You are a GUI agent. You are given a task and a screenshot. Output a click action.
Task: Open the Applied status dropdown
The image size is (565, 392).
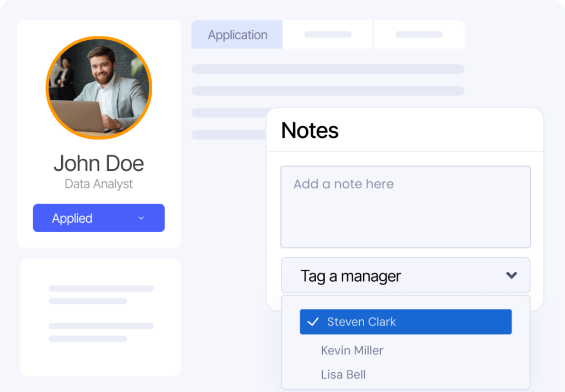pos(99,218)
